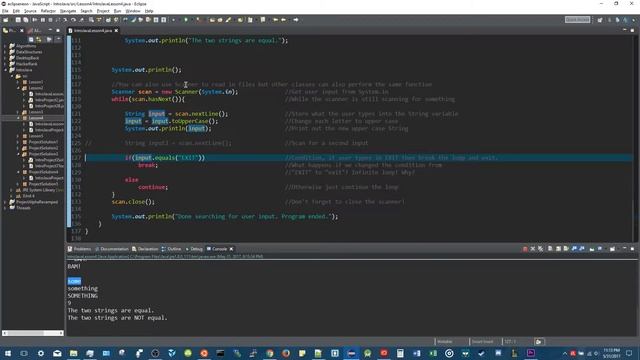Click the 'BAM!' console output line

coord(74,267)
